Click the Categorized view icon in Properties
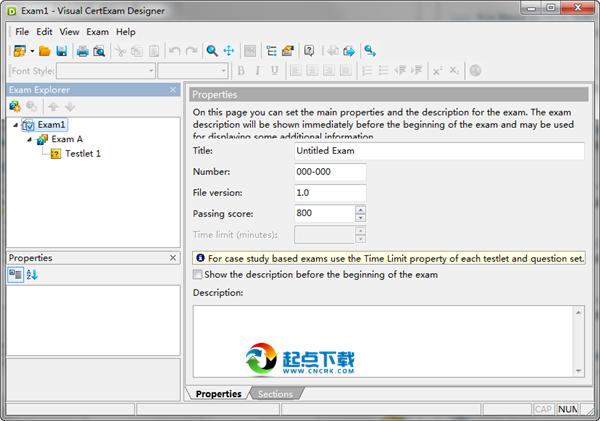600x421 pixels. tap(16, 274)
